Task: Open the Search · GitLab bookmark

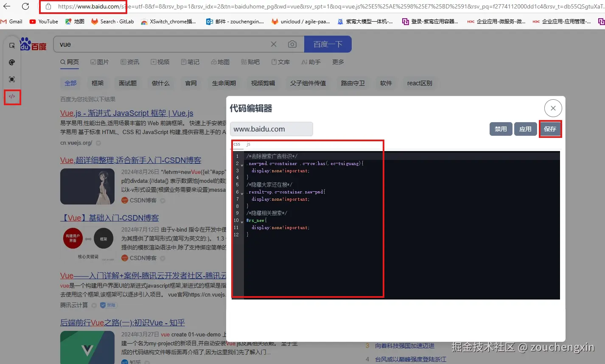Action: (x=113, y=21)
